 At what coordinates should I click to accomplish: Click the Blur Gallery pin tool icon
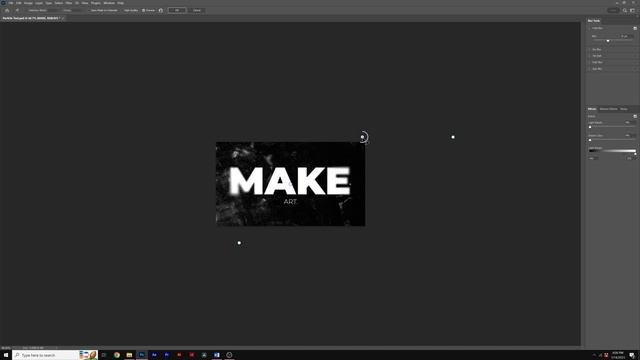click(17, 10)
